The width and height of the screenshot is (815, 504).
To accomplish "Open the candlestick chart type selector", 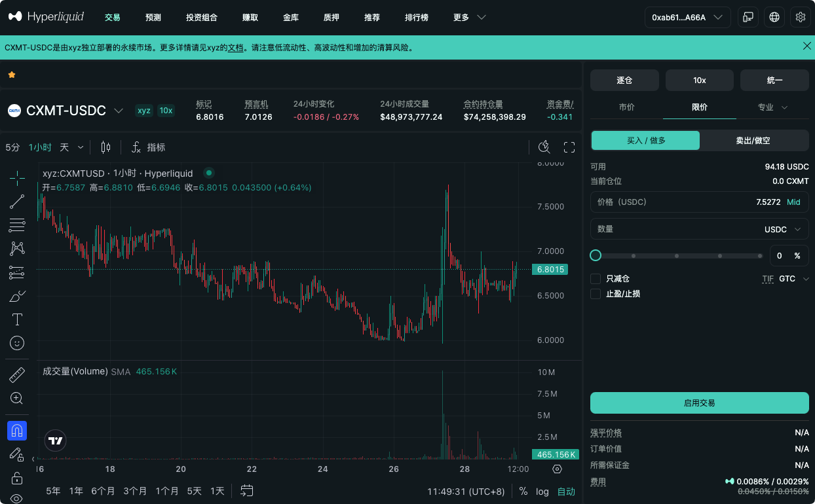I will point(105,147).
